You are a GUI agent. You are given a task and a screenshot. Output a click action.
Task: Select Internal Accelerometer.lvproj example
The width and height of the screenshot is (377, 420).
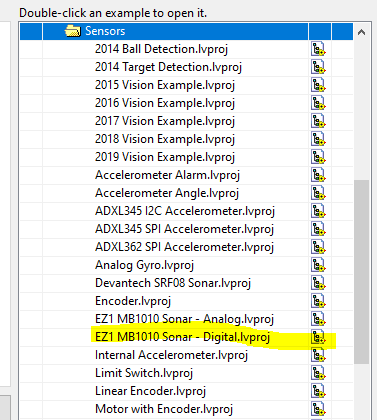pos(171,355)
